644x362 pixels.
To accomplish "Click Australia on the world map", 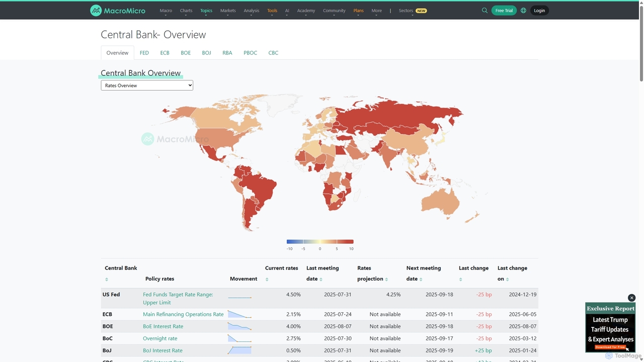I will 441,201.
